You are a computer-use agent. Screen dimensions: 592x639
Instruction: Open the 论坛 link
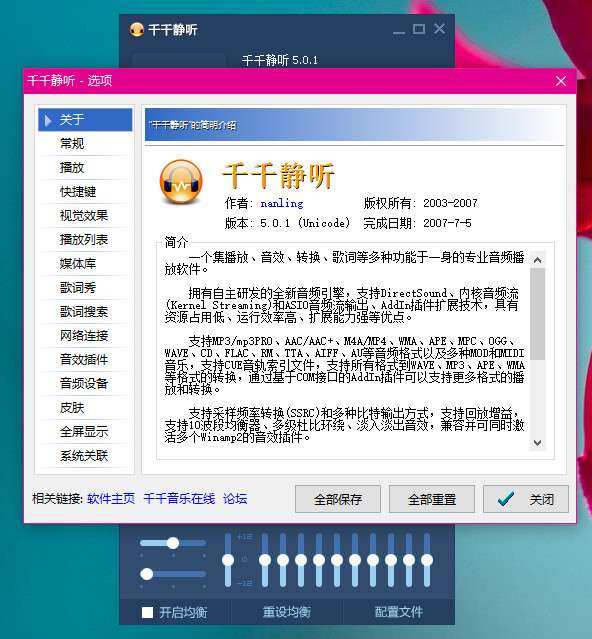tap(235, 499)
